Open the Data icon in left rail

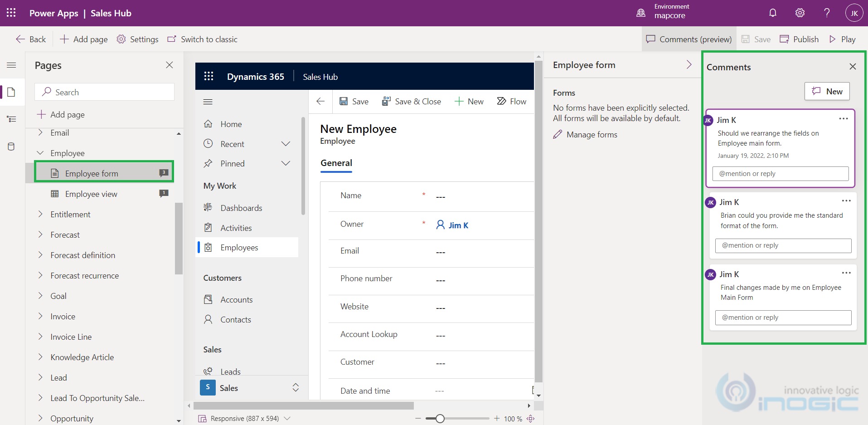coord(11,147)
